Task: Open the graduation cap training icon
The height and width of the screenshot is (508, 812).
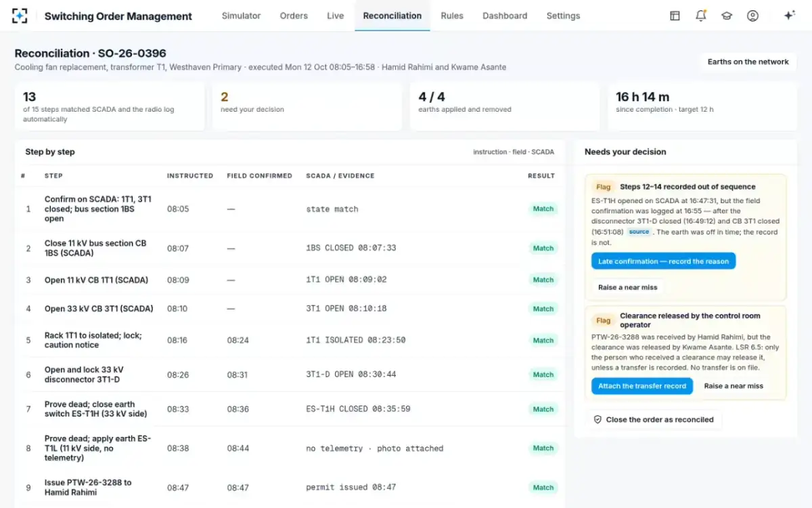Action: pos(727,16)
